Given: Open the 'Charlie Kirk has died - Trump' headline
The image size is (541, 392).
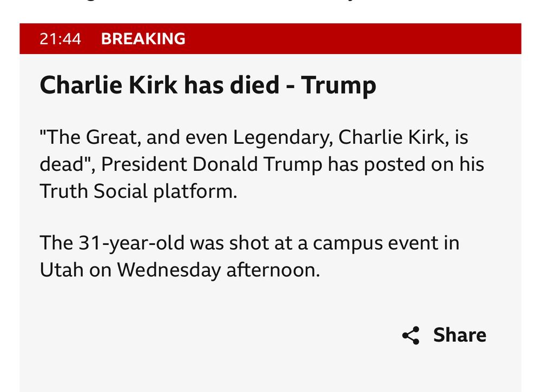Looking at the screenshot, I should [x=208, y=85].
